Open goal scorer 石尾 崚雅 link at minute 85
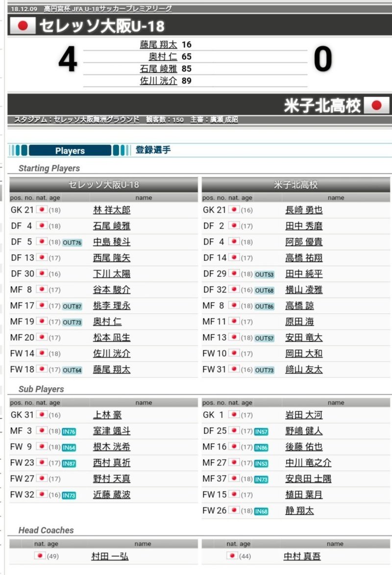 click(x=158, y=69)
